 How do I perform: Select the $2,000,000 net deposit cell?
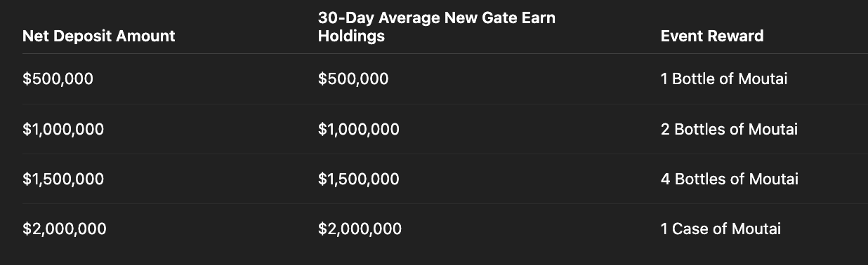pyautogui.click(x=65, y=229)
